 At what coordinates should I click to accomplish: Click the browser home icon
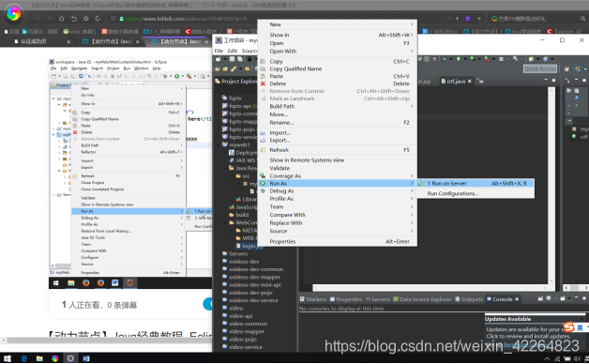pyautogui.click(x=62, y=19)
